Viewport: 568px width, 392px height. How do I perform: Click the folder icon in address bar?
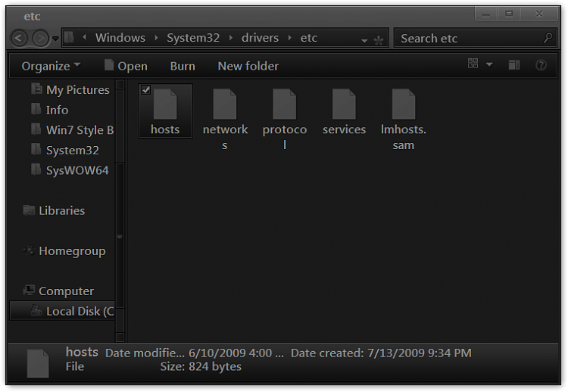(x=69, y=37)
